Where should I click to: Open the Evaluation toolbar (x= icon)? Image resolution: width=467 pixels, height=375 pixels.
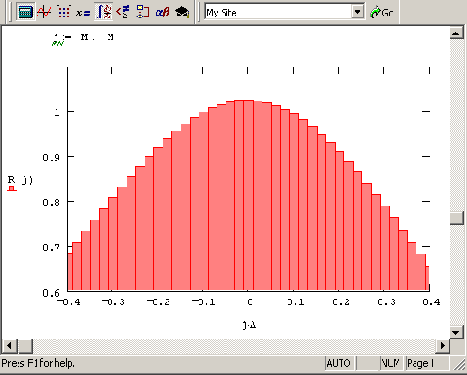tap(83, 12)
